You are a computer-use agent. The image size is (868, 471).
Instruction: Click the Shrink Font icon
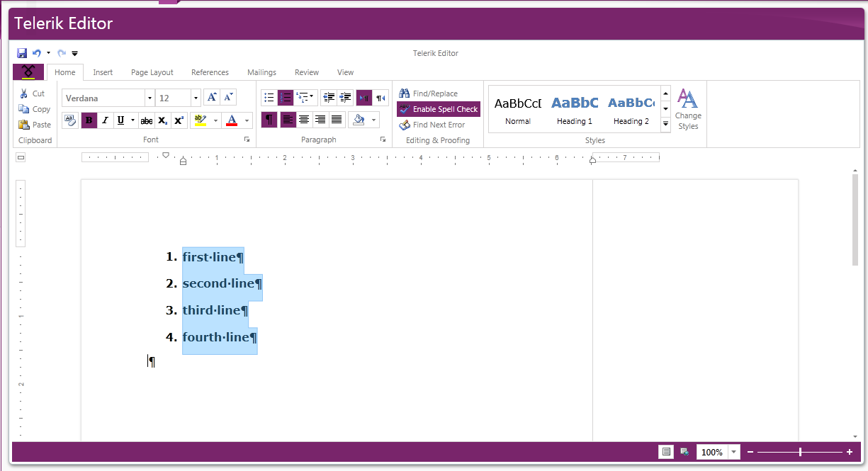tap(228, 97)
